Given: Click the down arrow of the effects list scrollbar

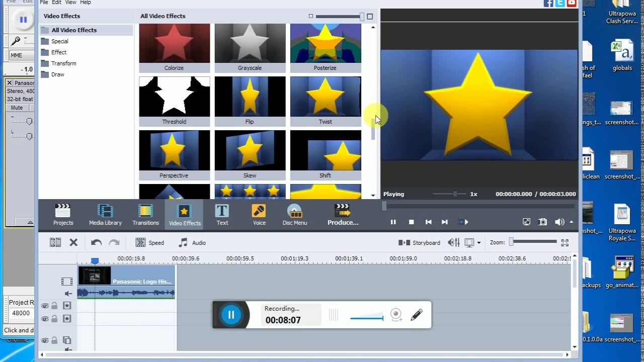Looking at the screenshot, I should point(373,195).
